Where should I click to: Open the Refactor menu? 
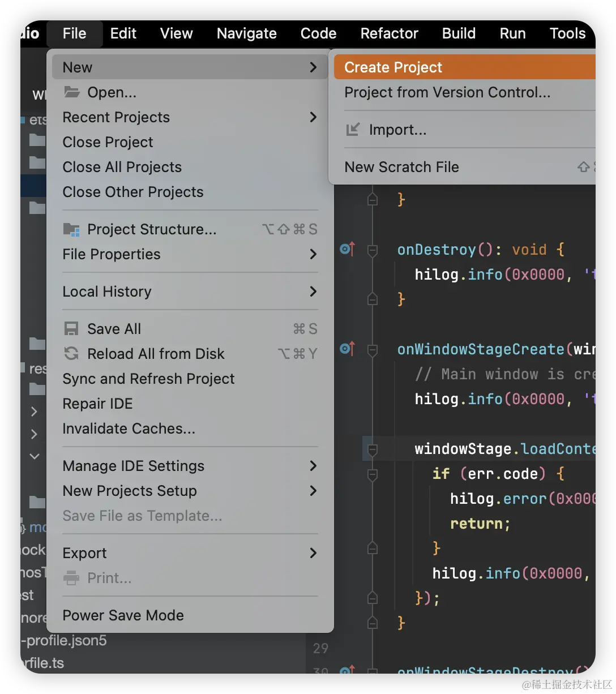pos(389,33)
